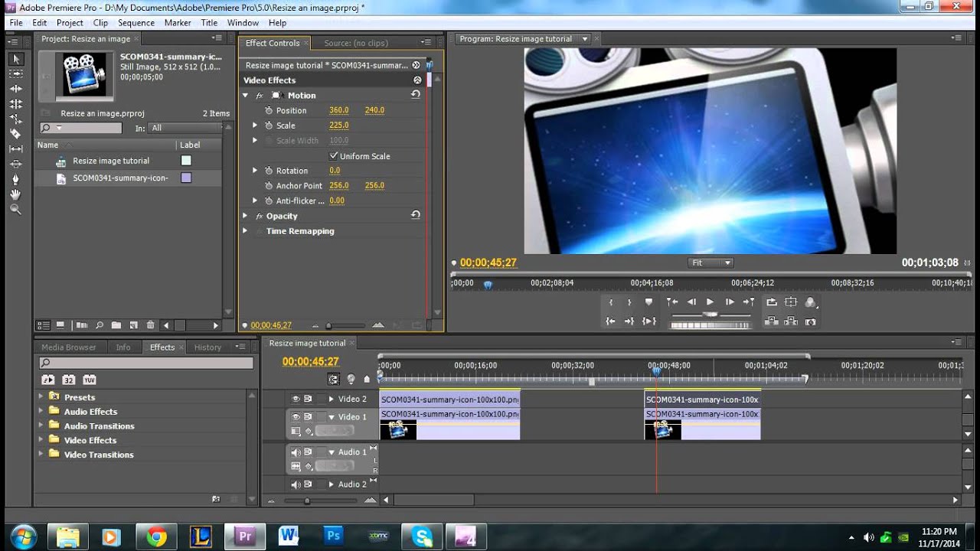The image size is (980, 551).
Task: Click the Lift button in Program monitor
Action: click(772, 321)
